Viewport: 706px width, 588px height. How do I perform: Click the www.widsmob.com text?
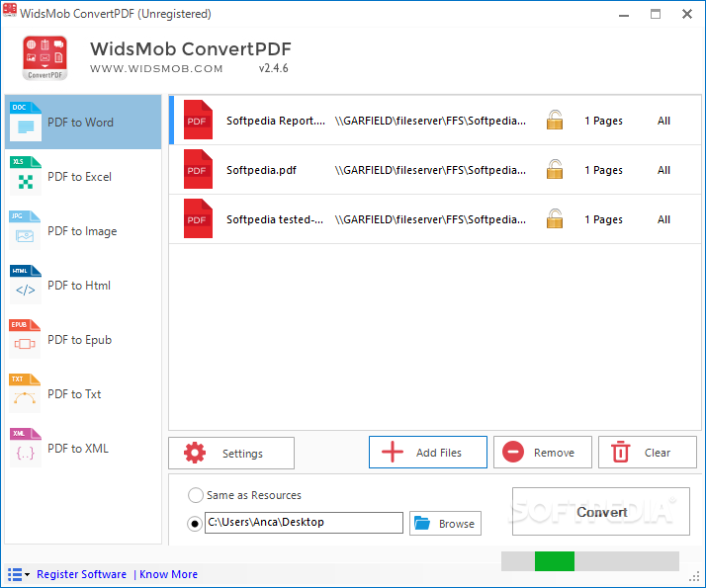coord(156,69)
